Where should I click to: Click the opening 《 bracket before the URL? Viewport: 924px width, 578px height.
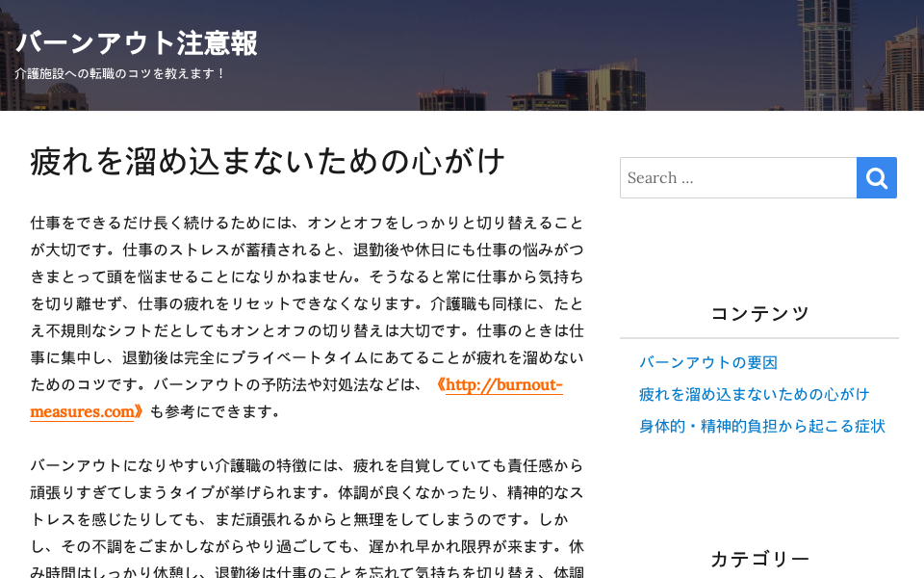pyautogui.click(x=438, y=385)
